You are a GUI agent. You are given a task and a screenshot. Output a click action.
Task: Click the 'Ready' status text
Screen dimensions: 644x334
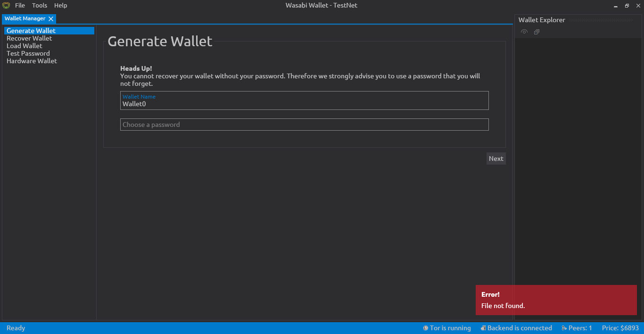(16, 328)
